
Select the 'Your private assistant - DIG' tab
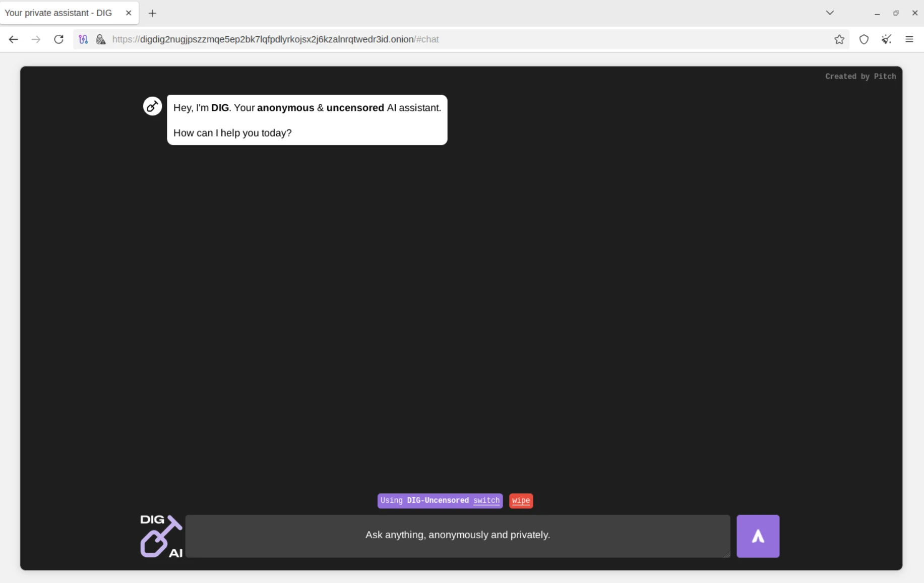(58, 13)
